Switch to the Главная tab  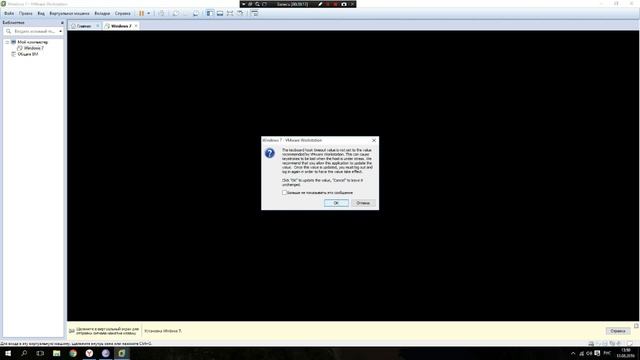(x=84, y=26)
